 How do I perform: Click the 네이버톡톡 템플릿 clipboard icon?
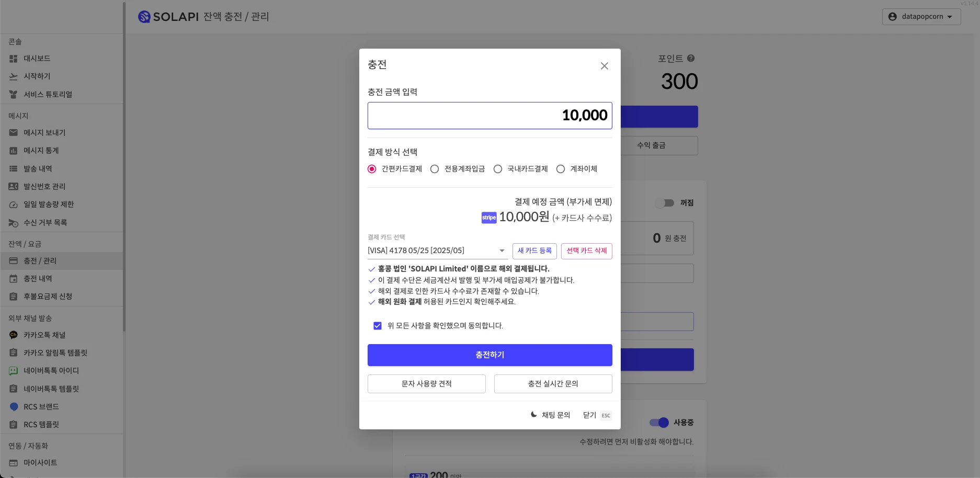(x=14, y=389)
